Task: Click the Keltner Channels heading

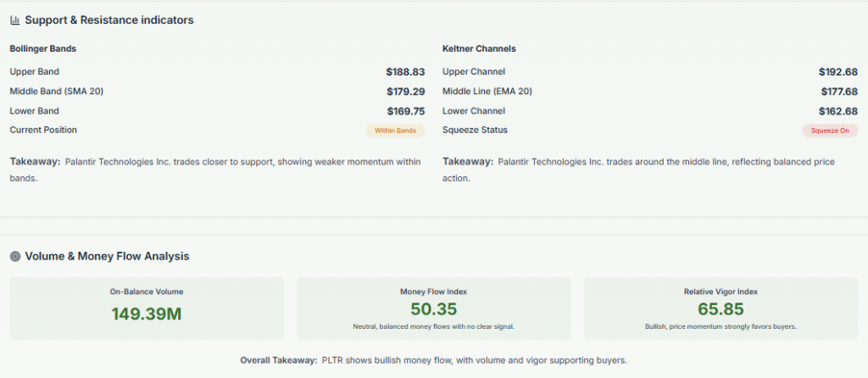Action: point(479,48)
